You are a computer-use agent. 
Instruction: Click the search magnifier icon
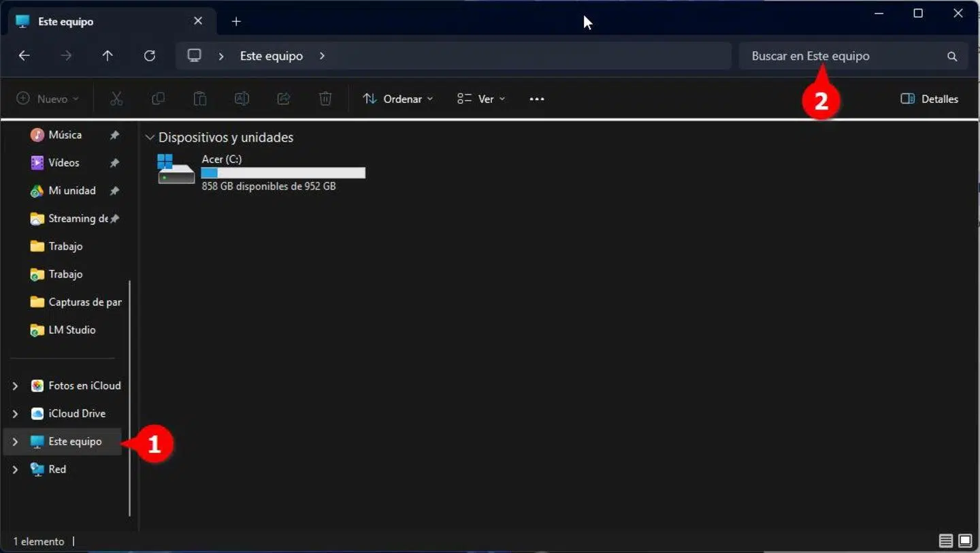point(952,57)
